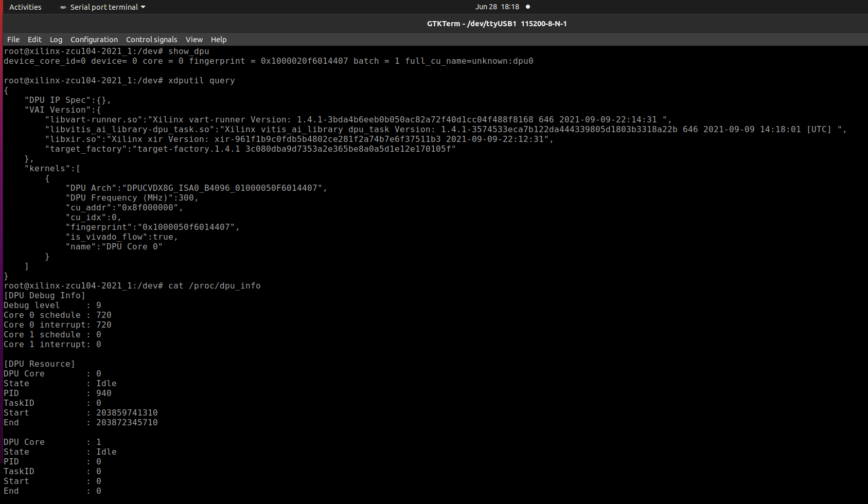This screenshot has height=504, width=868.
Task: Click the 'Core 0 schedule : 720' line
Action: click(x=58, y=315)
